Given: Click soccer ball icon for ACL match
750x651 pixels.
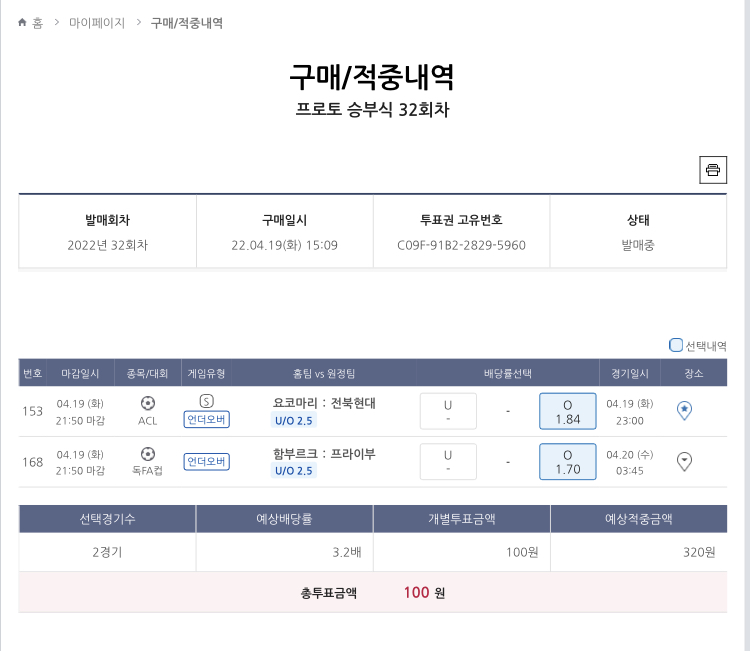Looking at the screenshot, I should point(148,403).
